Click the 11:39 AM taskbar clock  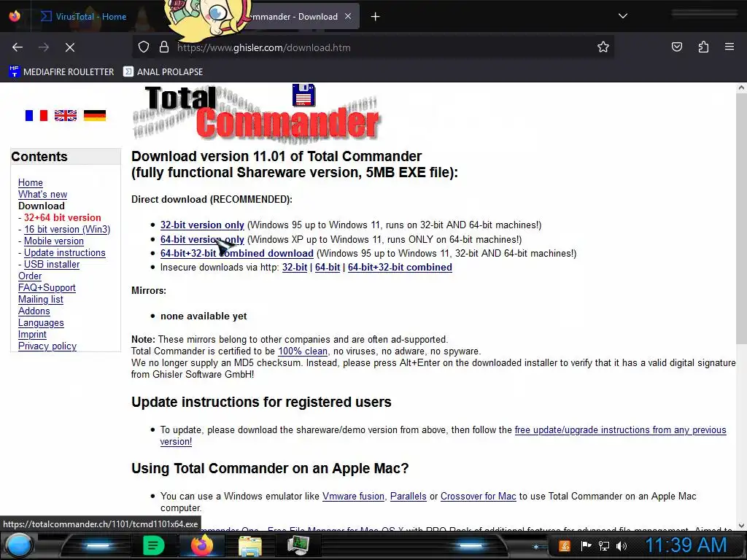(686, 545)
